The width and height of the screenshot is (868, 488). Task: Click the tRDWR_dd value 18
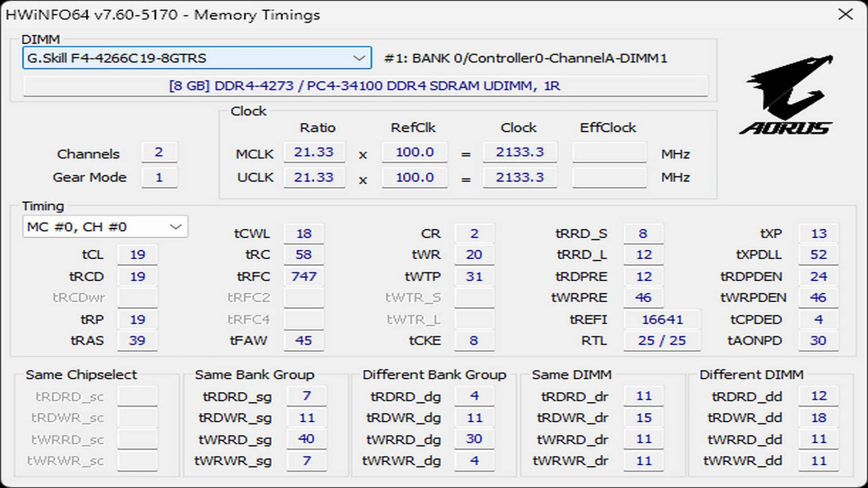(818, 417)
